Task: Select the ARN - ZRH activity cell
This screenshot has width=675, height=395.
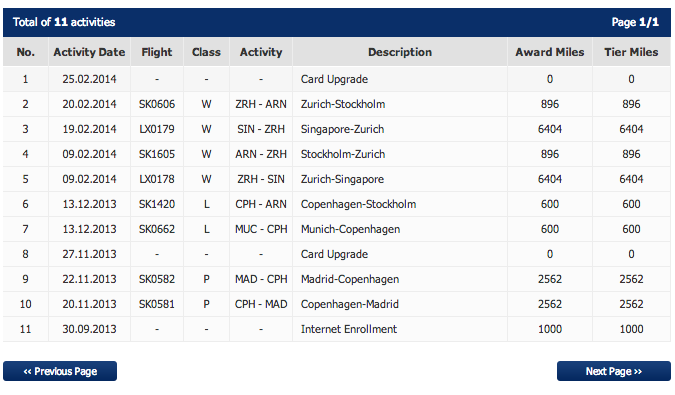Action: tap(261, 154)
